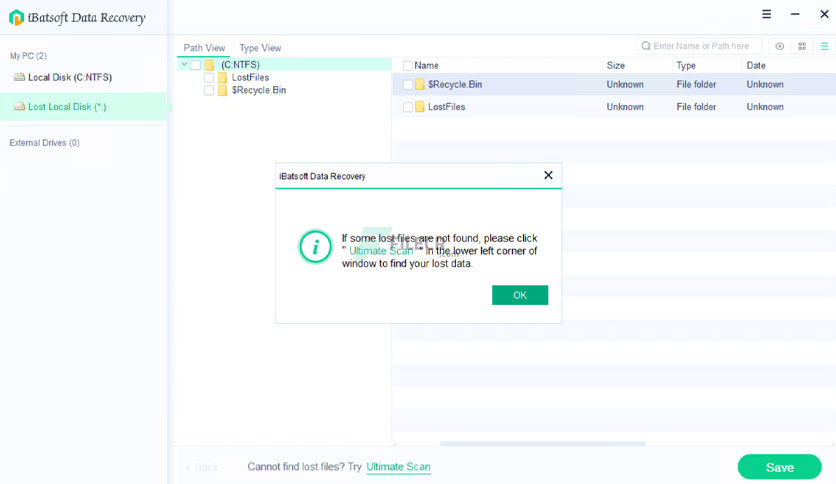Click the iBatsoft Data Recovery logo icon
Image resolution: width=836 pixels, height=484 pixels.
(17, 18)
